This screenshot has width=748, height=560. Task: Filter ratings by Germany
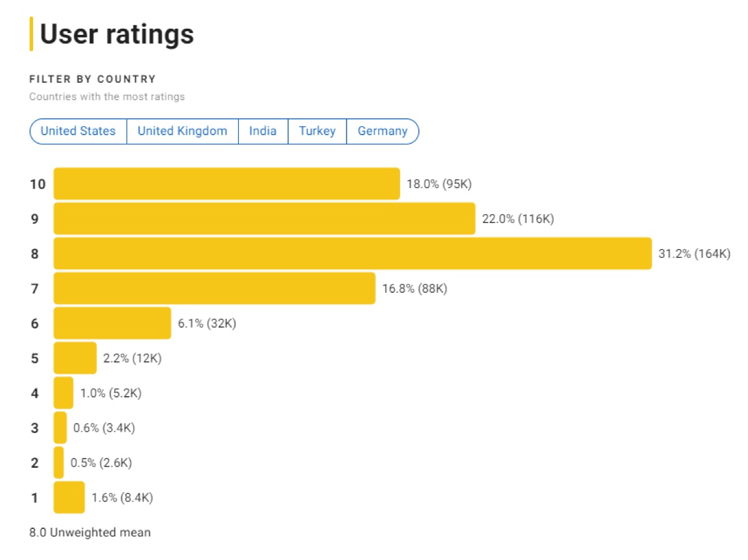pos(382,131)
